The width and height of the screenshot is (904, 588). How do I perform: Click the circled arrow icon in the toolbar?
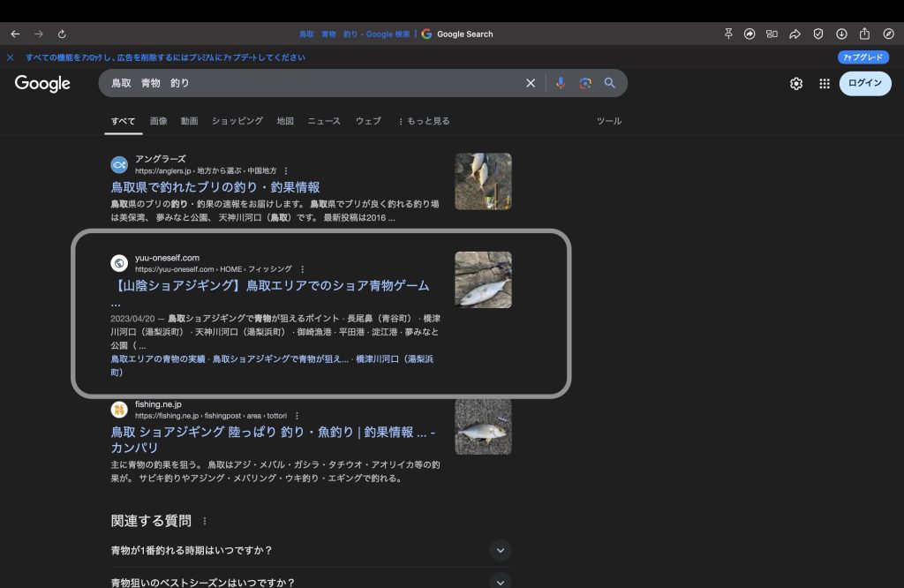point(750,34)
